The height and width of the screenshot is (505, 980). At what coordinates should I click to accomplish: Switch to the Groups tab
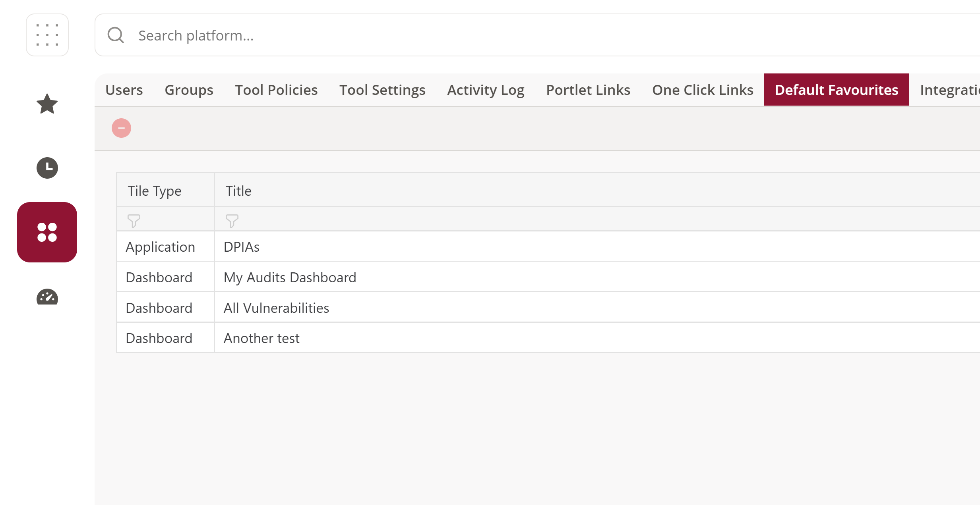pyautogui.click(x=189, y=90)
